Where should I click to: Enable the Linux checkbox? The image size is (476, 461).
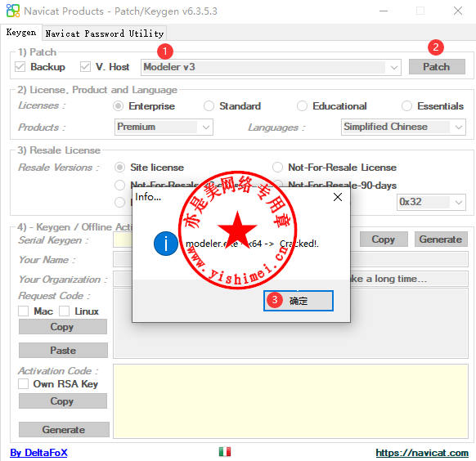tap(64, 311)
